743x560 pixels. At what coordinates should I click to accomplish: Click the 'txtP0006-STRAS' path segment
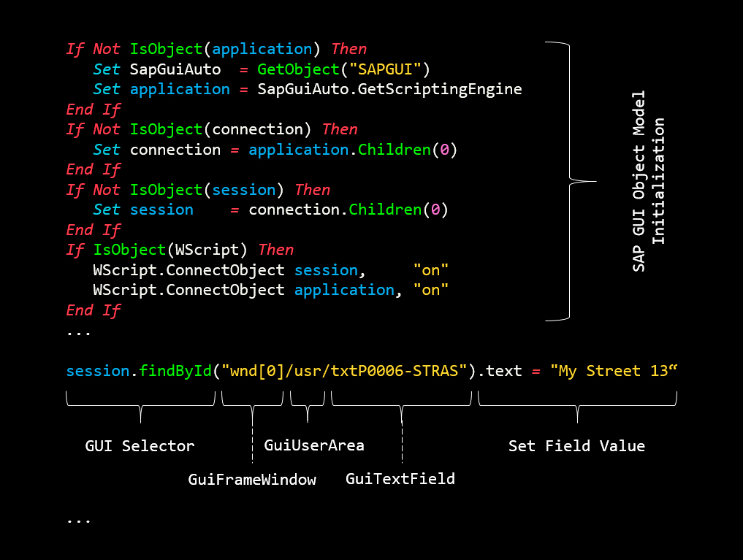click(395, 371)
